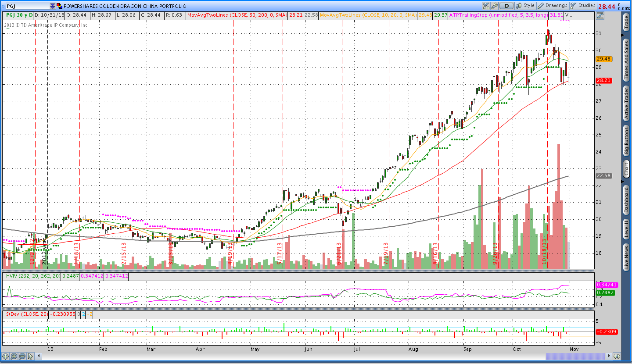Viewport: 632px width, 364px height.
Task: Click the 2/15/13 expiration date marker
Action: tap(124, 253)
